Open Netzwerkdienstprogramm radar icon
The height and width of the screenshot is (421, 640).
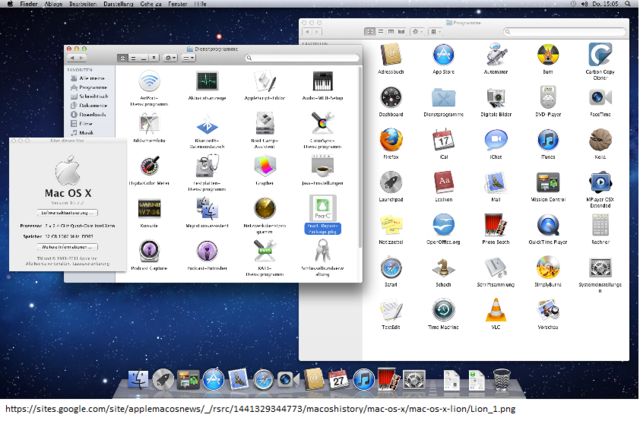(x=265, y=209)
